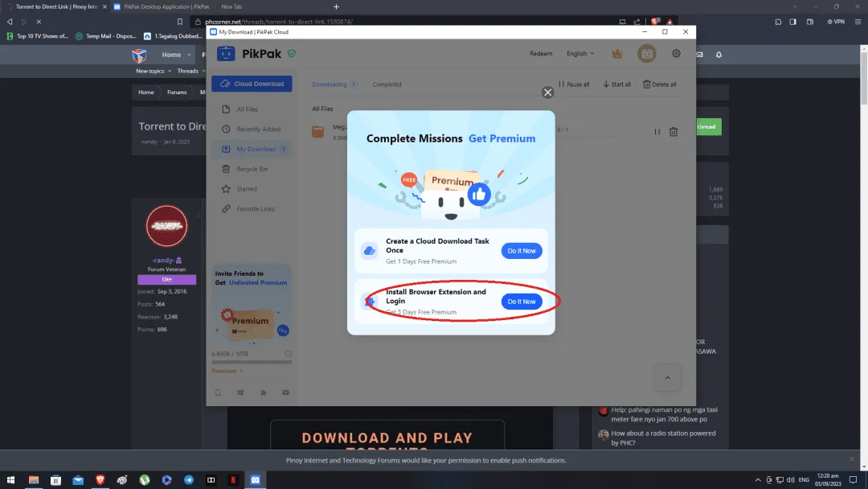Open the Cloud Download button

(252, 84)
